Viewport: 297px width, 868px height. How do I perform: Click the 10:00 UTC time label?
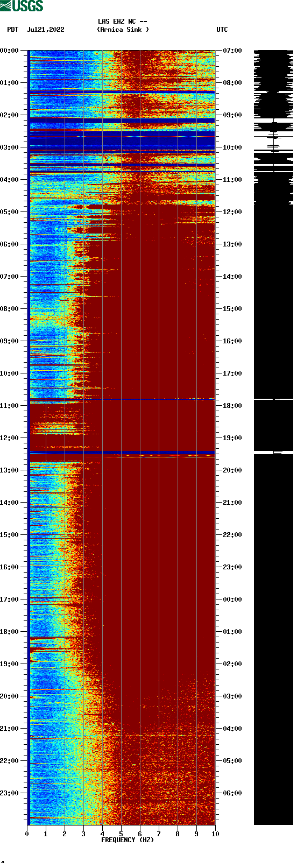click(x=232, y=147)
